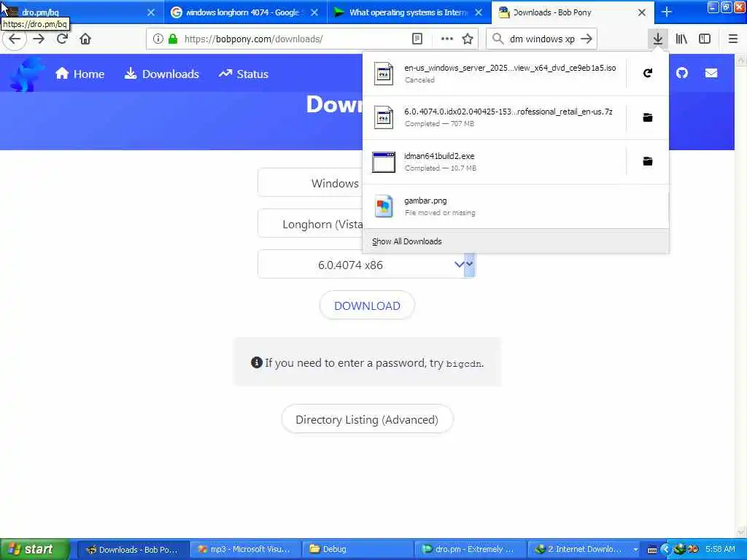Toggle the downloads toolbar arrow button

658,39
